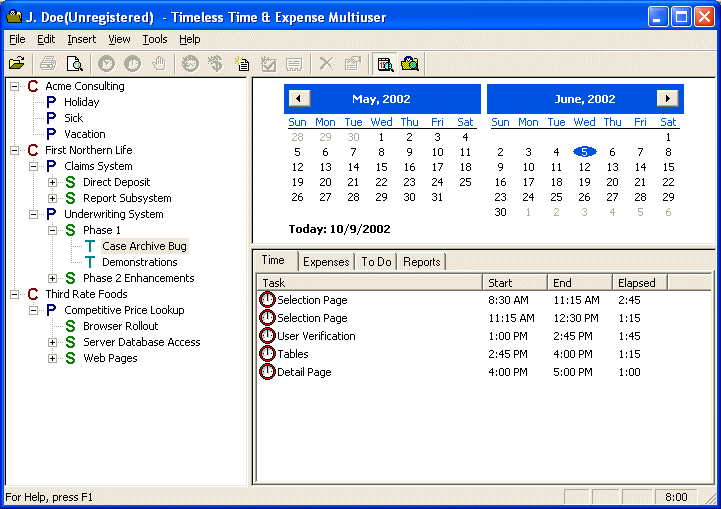This screenshot has height=509, width=721.
Task: Click the Print toolbar icon
Action: tap(48, 63)
